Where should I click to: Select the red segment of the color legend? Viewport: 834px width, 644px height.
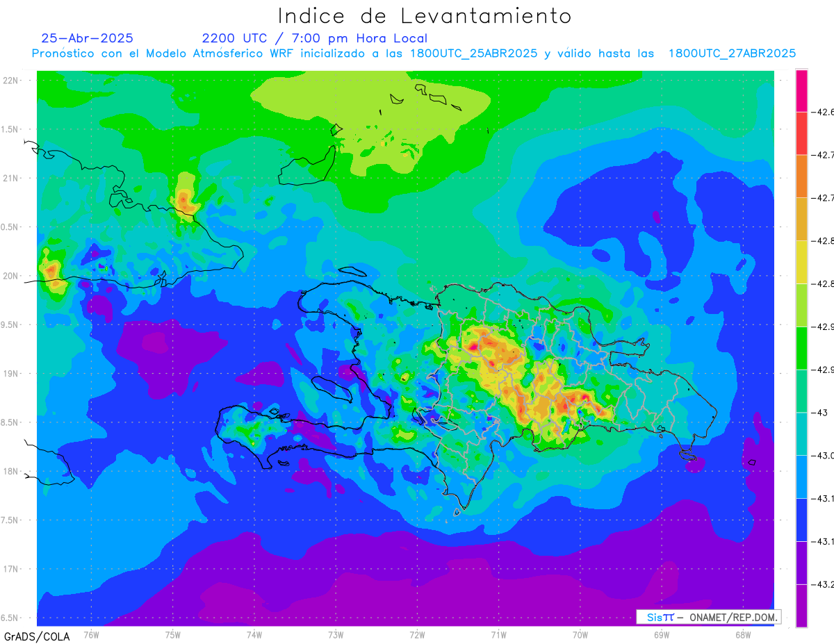(x=801, y=133)
